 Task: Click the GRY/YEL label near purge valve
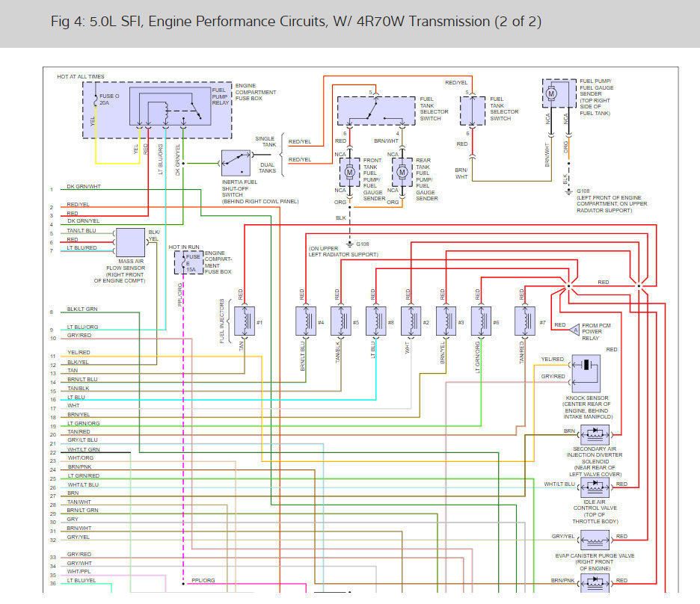pos(563,536)
